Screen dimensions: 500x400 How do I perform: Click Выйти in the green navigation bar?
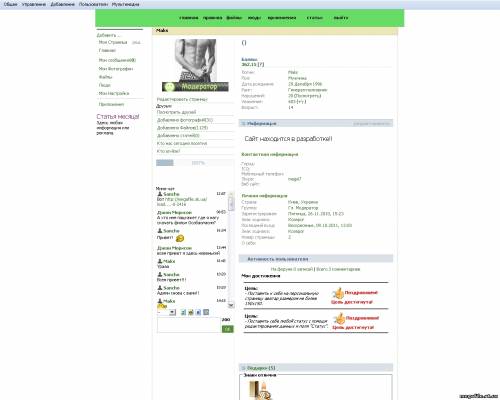coord(341,18)
